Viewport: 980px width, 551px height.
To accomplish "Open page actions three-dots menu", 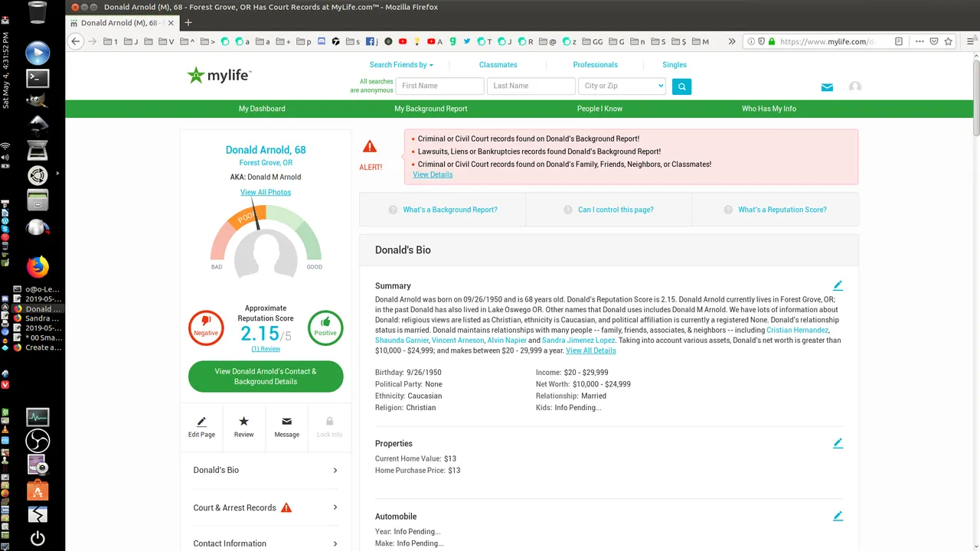I will pos(920,41).
